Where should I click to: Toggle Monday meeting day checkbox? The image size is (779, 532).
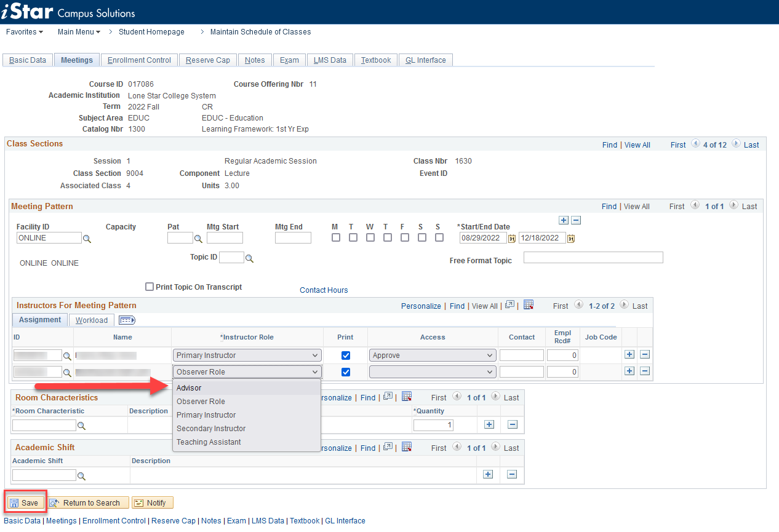(x=335, y=237)
